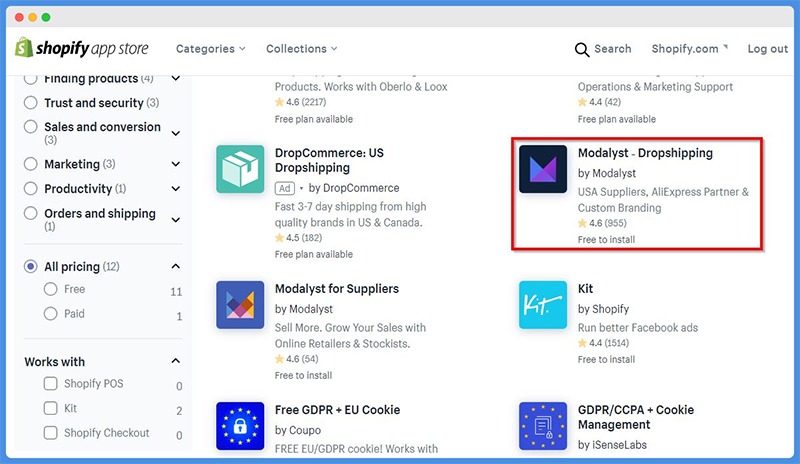Viewport: 800px width, 464px height.
Task: Open the Shopify app store logo
Action: coord(82,48)
